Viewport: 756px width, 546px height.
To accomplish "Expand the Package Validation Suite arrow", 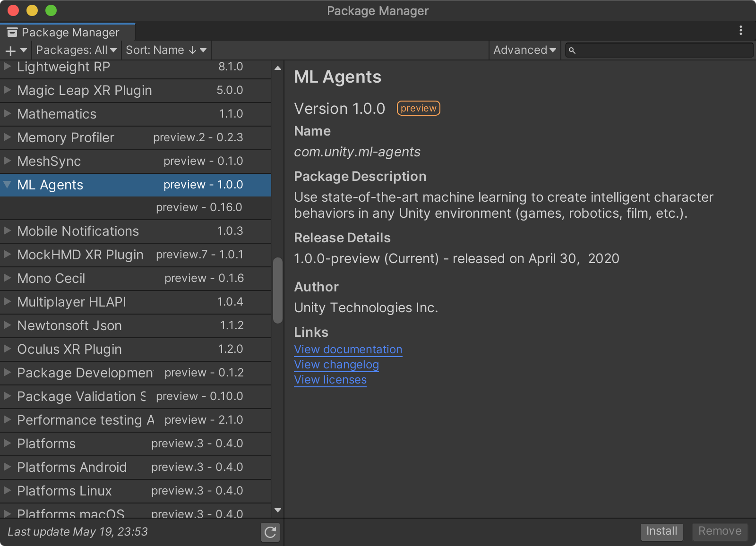I will tap(7, 396).
